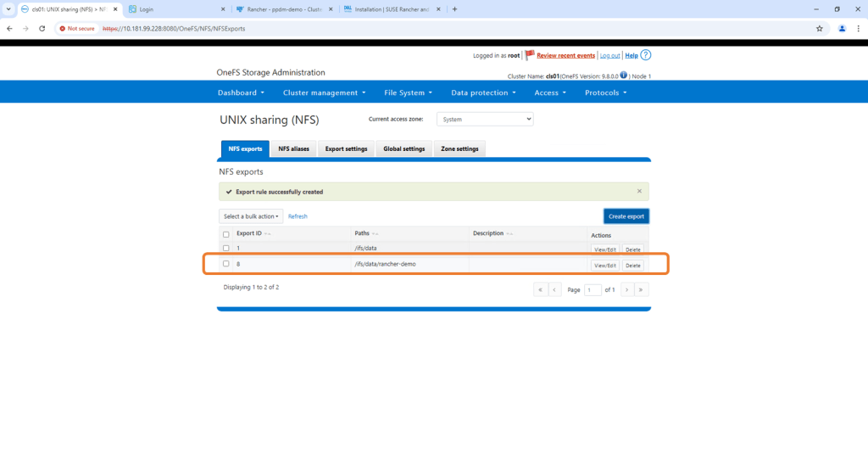Check the box for export ID 1
868x465 pixels.
pyautogui.click(x=226, y=249)
